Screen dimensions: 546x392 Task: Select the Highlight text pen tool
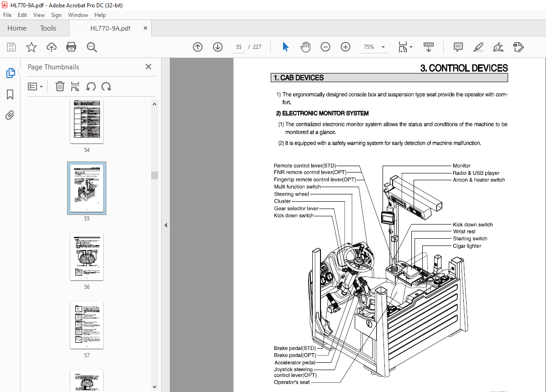pos(478,47)
